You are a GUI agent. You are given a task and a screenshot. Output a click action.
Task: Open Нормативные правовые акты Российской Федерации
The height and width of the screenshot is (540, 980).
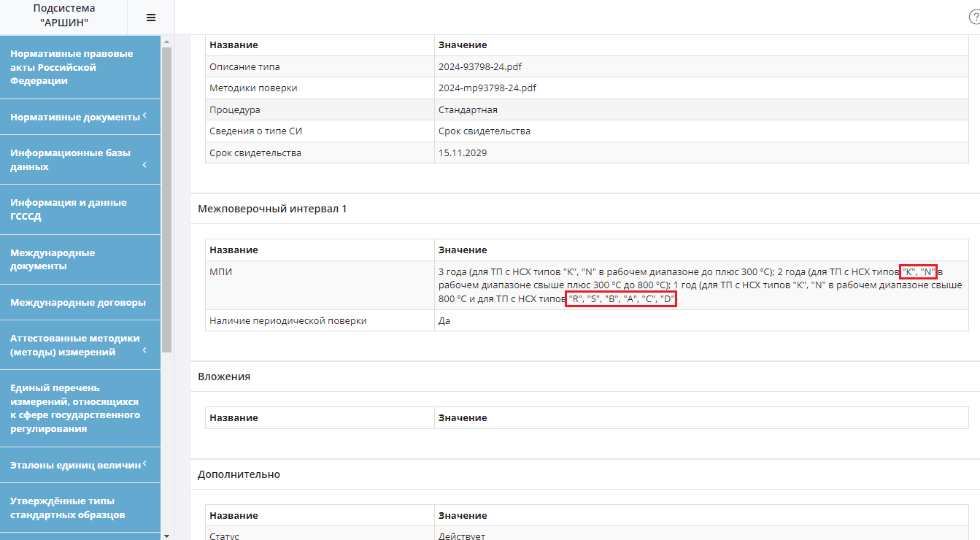[x=72, y=67]
